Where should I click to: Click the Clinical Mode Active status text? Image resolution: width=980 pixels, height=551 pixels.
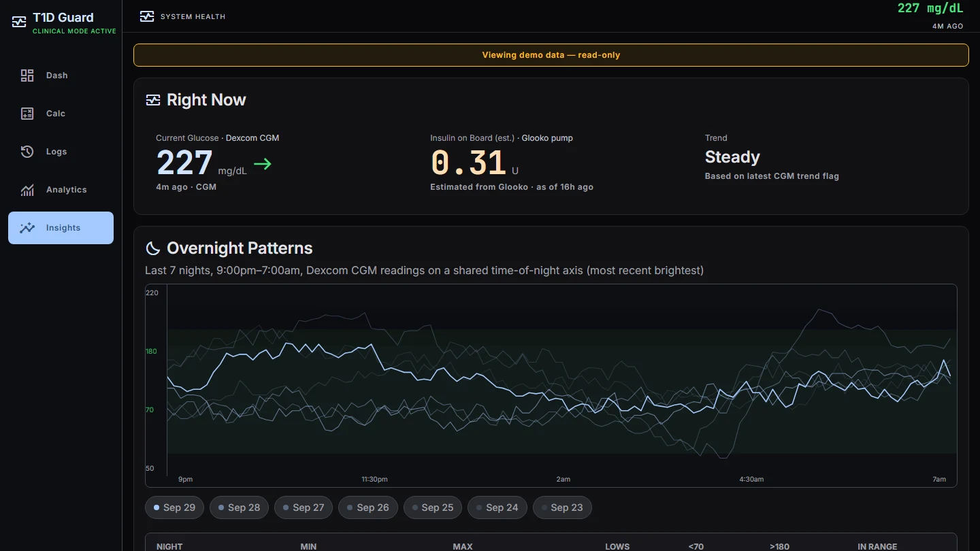pyautogui.click(x=74, y=31)
